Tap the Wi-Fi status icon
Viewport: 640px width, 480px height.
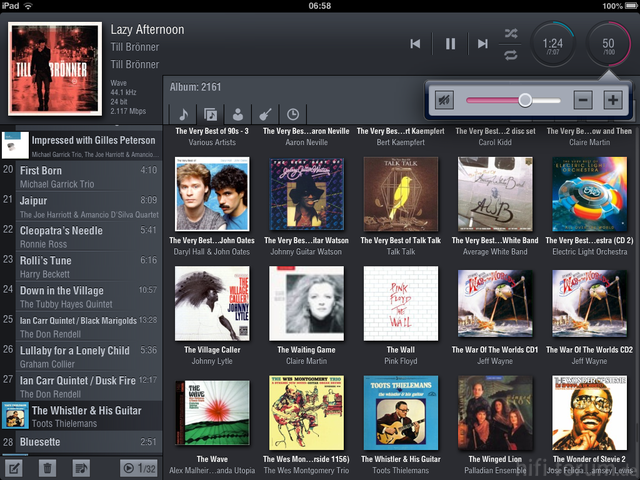(28, 6)
